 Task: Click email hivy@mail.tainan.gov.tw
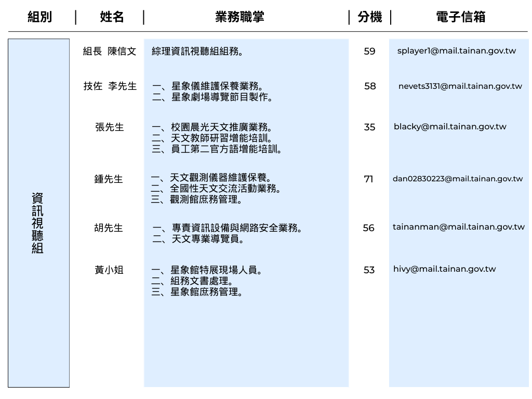click(x=445, y=270)
